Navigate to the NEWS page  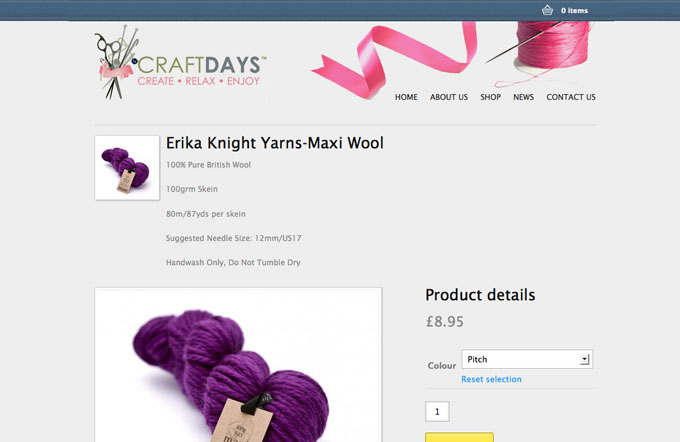pos(523,97)
